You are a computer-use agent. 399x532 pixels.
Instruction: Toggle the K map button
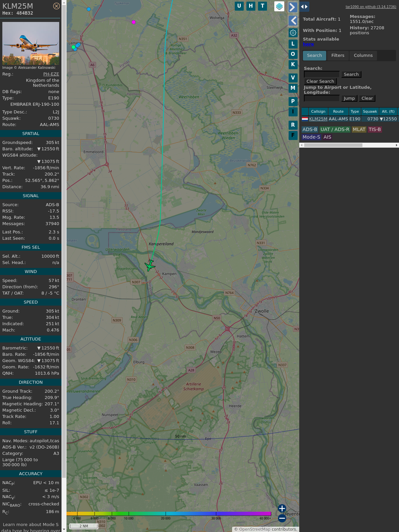(x=293, y=65)
